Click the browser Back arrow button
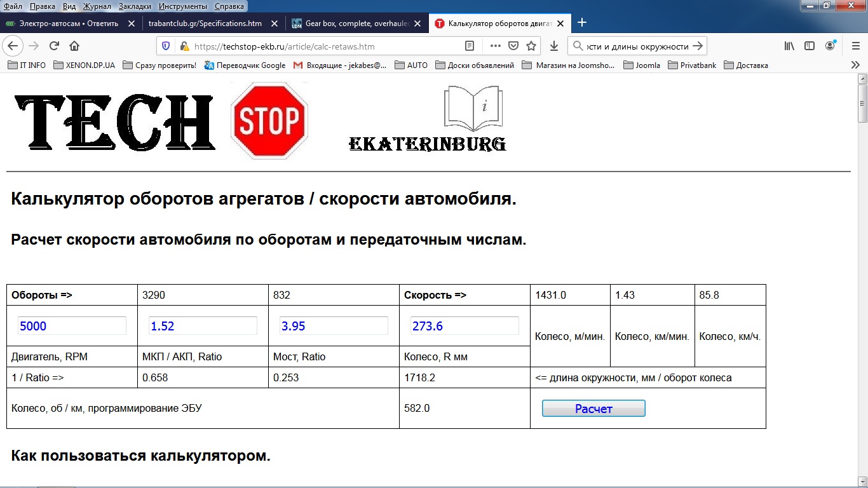868x488 pixels. point(13,46)
